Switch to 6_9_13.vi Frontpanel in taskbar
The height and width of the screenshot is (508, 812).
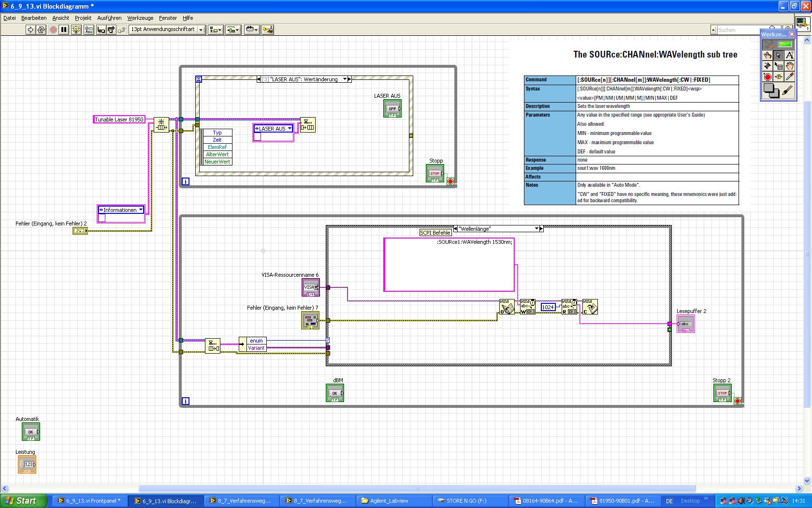[x=89, y=501]
